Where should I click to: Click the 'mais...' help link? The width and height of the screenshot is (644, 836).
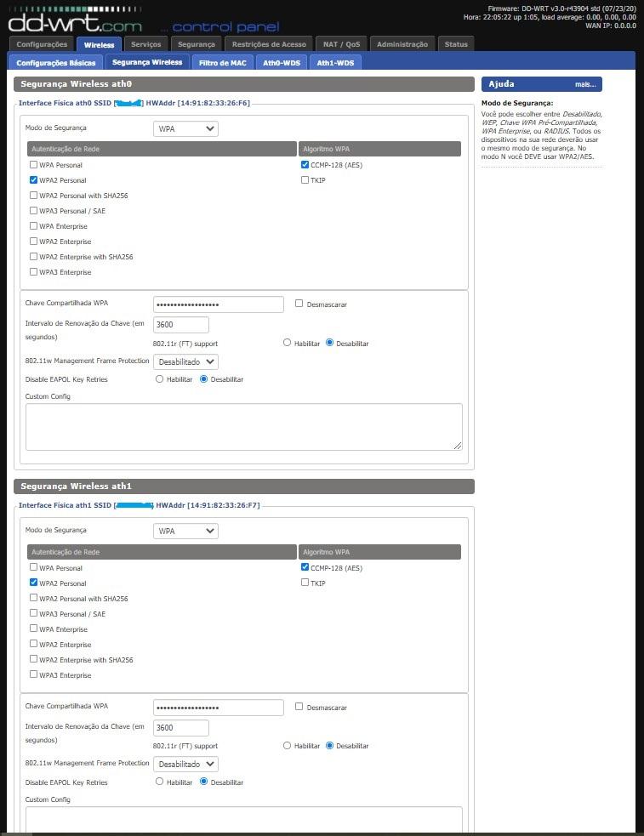pyautogui.click(x=584, y=84)
